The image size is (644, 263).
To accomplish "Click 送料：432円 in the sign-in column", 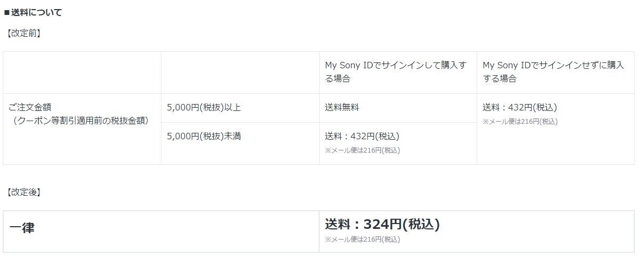I will tap(362, 136).
